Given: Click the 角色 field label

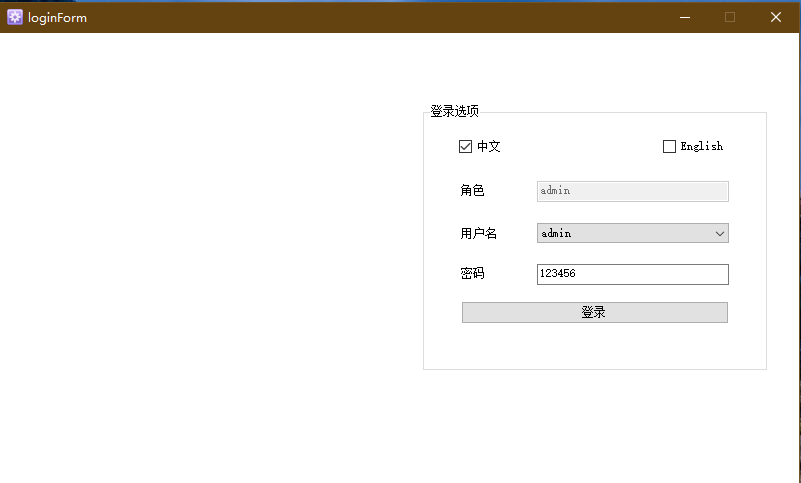Looking at the screenshot, I should point(472,191).
